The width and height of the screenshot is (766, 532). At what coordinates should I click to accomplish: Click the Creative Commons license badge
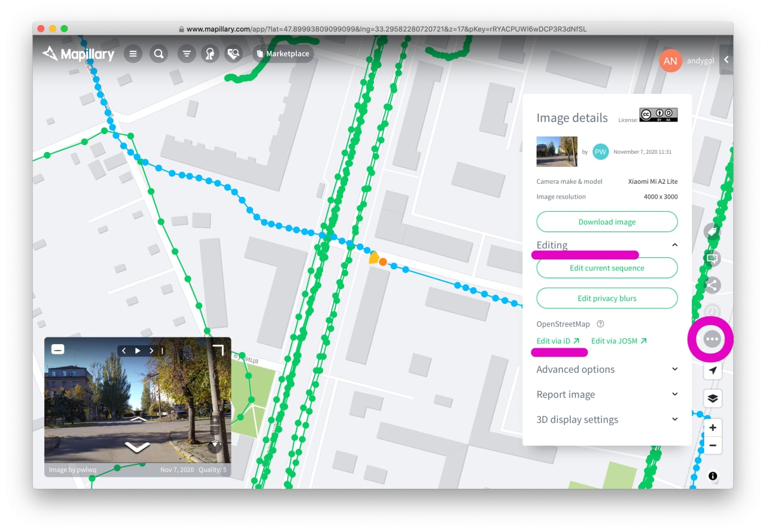(658, 115)
